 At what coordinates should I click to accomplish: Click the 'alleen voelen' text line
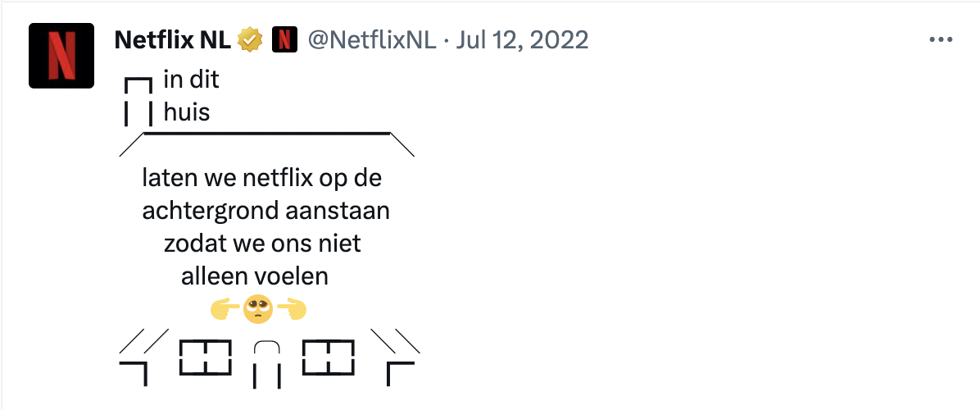point(255,276)
